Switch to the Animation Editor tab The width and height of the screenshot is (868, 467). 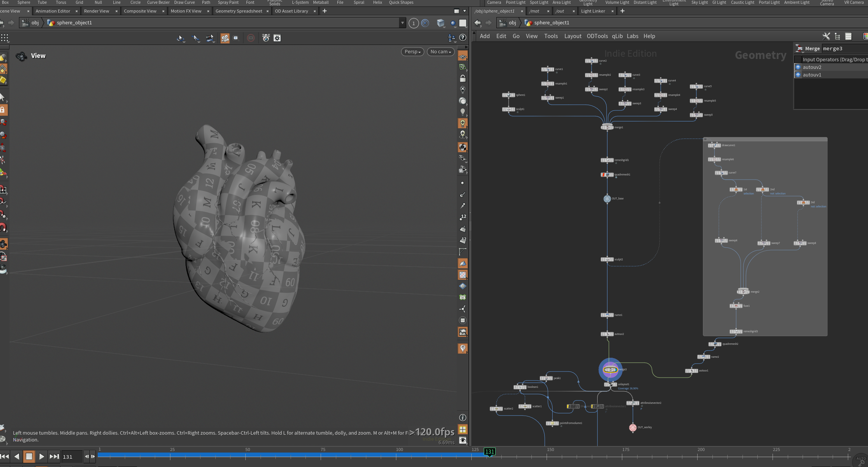coord(53,11)
